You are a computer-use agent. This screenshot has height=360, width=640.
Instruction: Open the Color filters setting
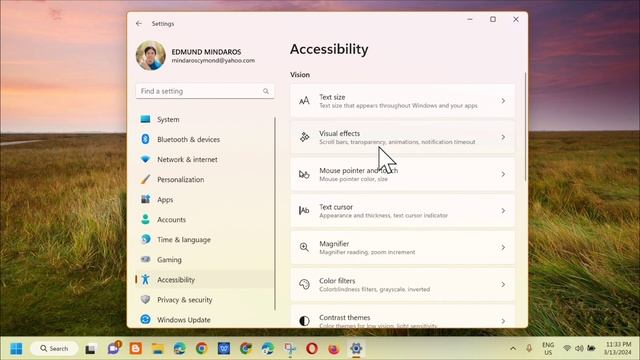tap(402, 284)
